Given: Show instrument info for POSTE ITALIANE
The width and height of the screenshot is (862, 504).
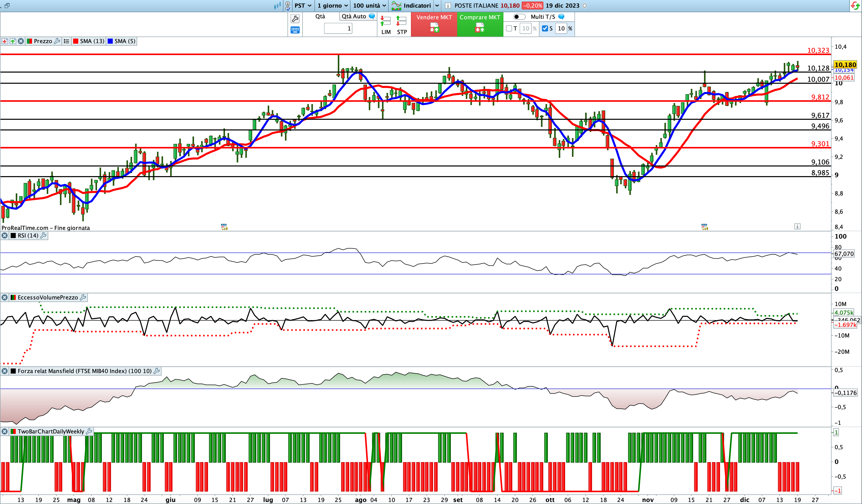Looking at the screenshot, I should click(448, 6).
